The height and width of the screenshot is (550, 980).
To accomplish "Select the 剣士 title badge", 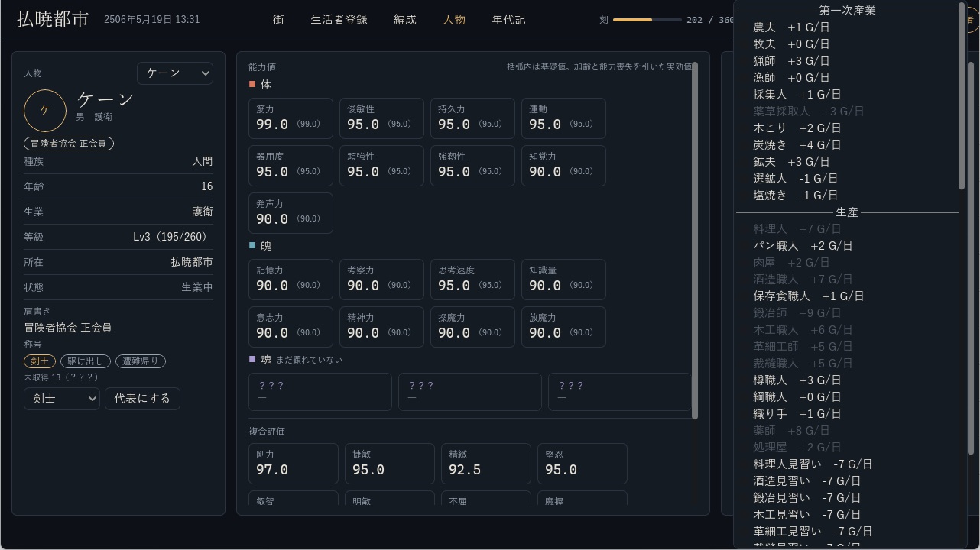I will click(x=39, y=361).
